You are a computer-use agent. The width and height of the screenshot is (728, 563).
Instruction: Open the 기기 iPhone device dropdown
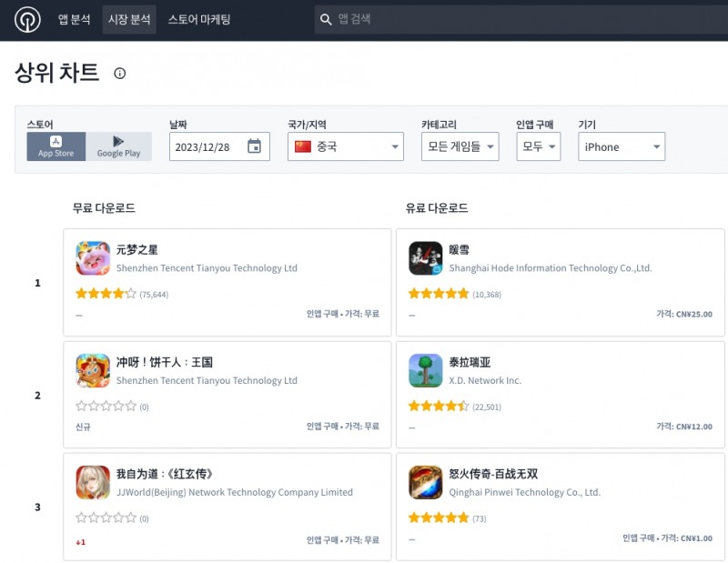(621, 146)
